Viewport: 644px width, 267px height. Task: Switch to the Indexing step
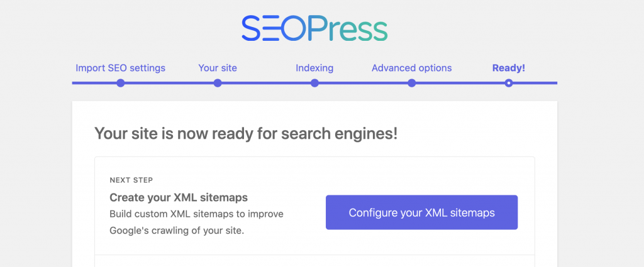tap(314, 68)
